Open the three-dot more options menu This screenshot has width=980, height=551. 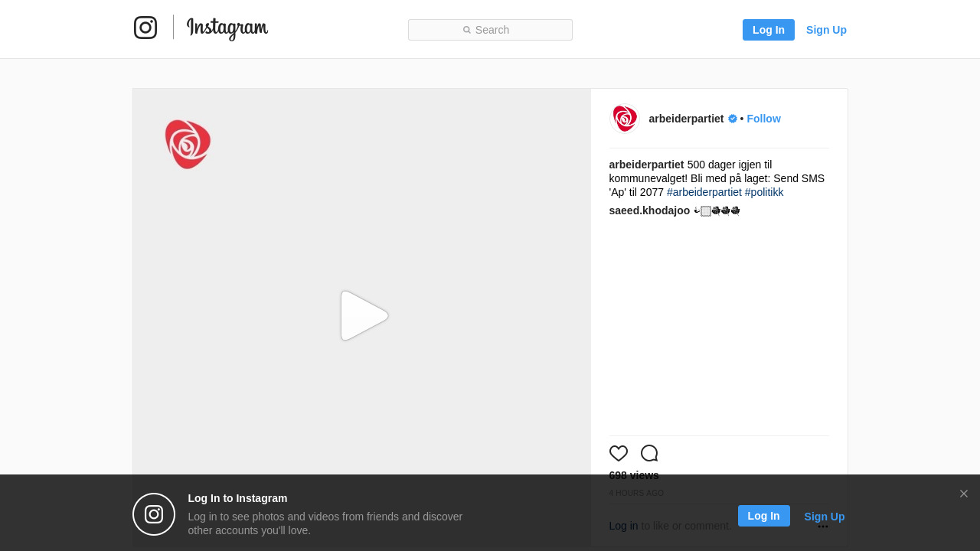pos(823,526)
